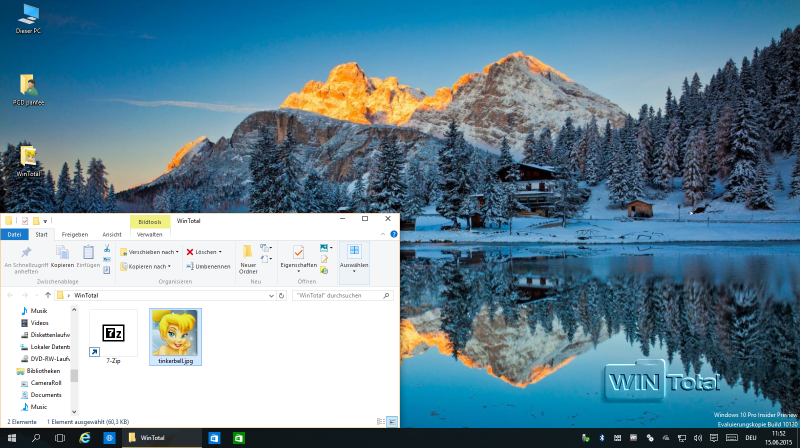This screenshot has width=800, height=448.
Task: Collapse the ribbon with the chevron
Action: tap(383, 234)
